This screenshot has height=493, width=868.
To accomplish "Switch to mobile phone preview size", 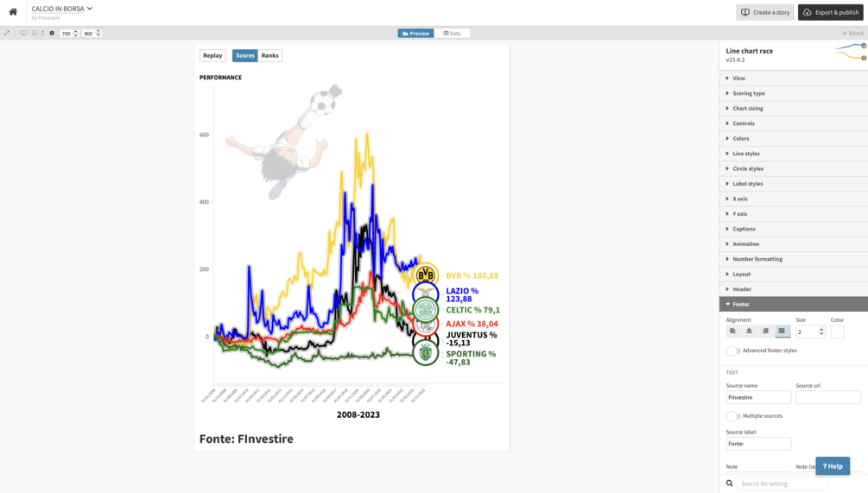I will 42,33.
